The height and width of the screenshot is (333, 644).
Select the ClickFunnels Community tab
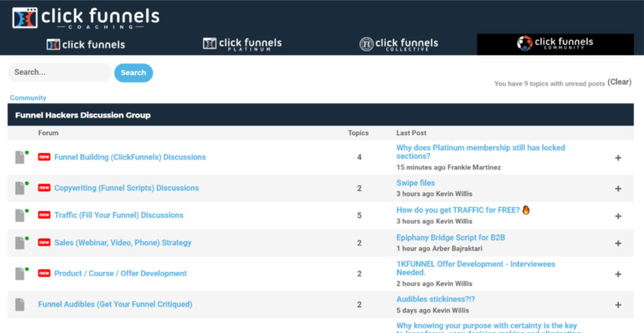[x=555, y=44]
